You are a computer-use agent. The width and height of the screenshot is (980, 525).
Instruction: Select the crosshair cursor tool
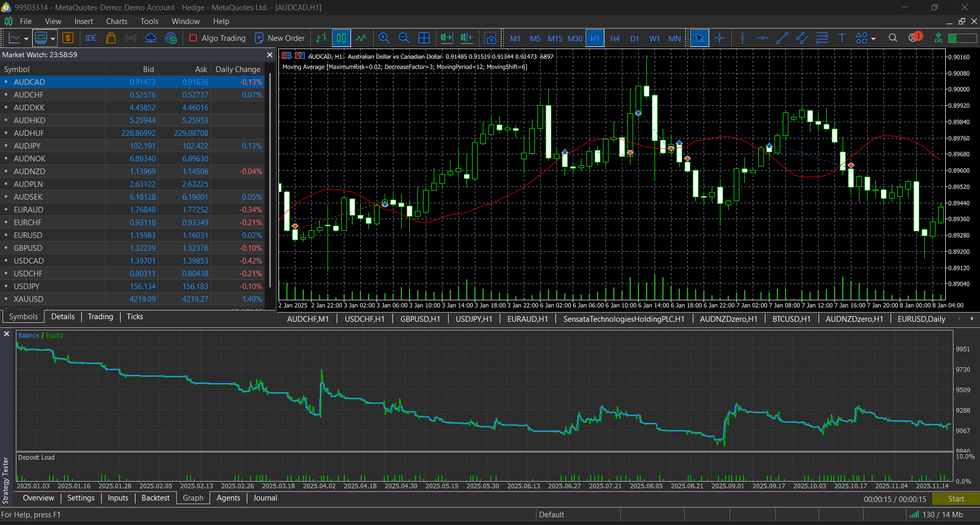pyautogui.click(x=720, y=38)
